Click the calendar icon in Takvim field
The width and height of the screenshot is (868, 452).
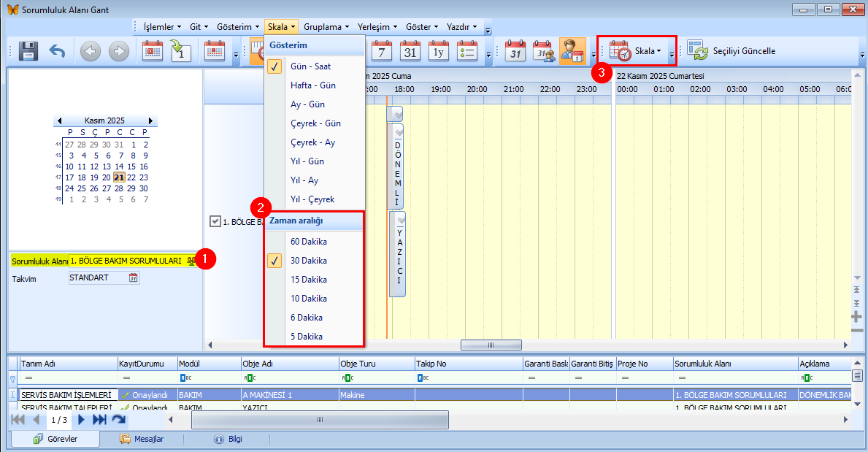click(133, 278)
